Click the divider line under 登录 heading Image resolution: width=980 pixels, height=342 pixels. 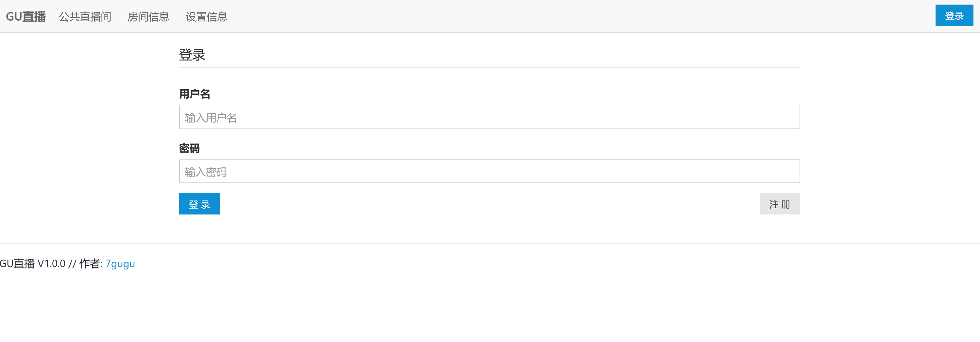489,68
